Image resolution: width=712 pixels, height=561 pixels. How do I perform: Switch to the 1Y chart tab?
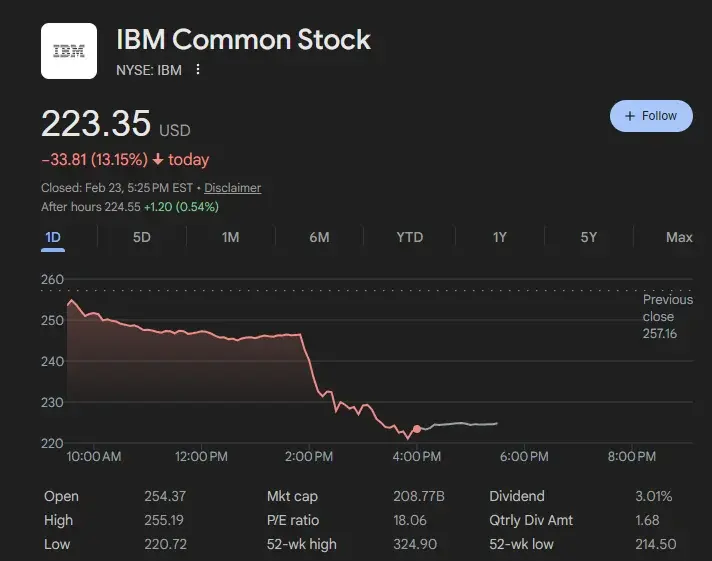coord(499,237)
